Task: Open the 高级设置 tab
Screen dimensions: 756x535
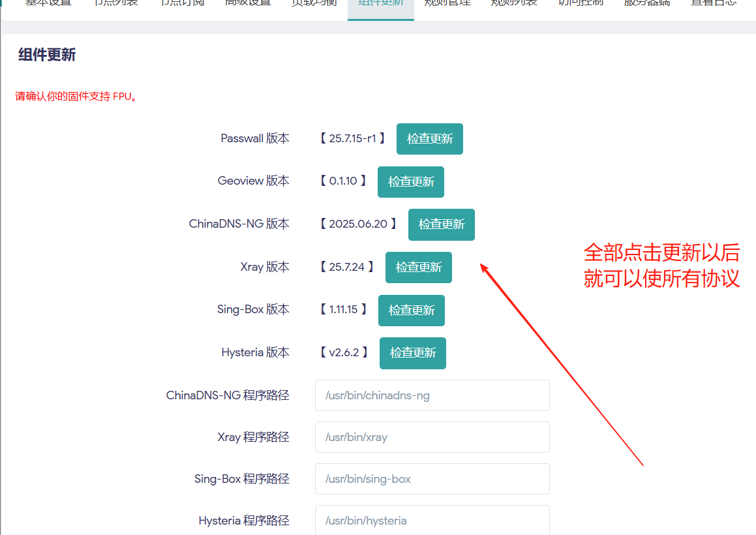Action: click(x=249, y=4)
